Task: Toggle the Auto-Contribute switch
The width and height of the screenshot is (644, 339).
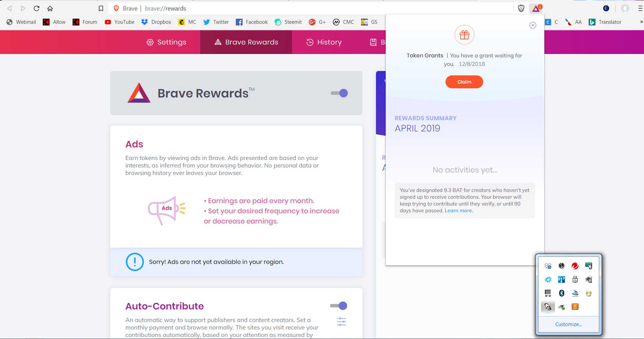Action: (339, 306)
